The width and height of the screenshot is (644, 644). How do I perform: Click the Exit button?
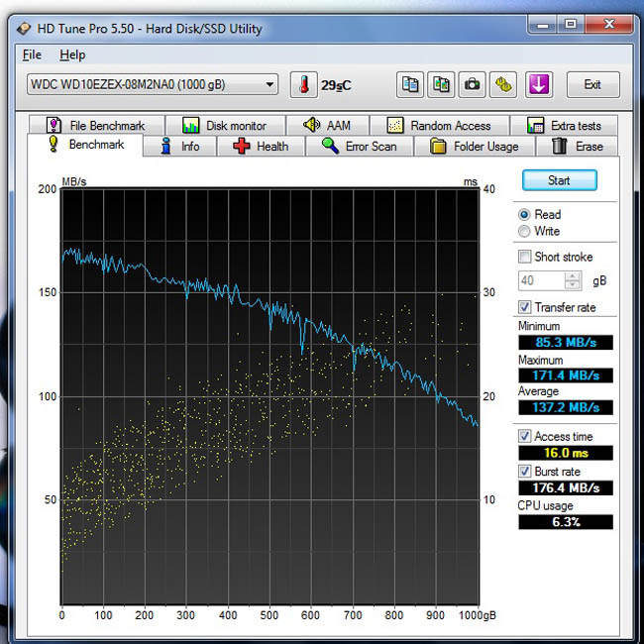coord(592,84)
